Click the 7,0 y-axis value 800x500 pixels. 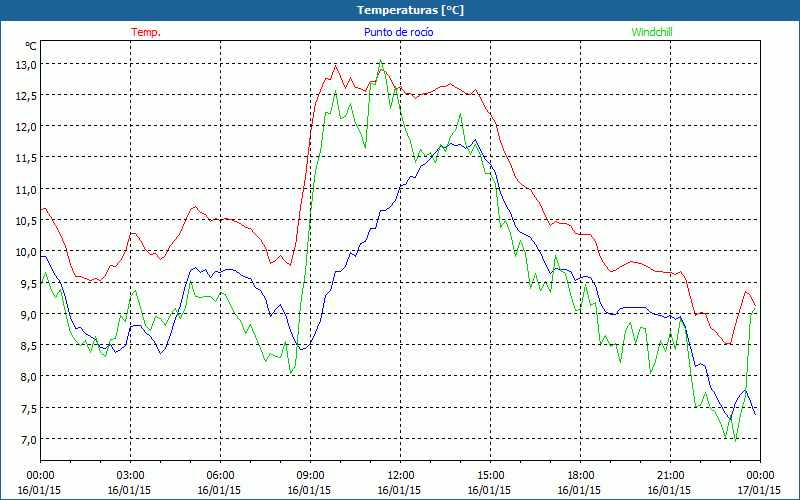tap(30, 439)
